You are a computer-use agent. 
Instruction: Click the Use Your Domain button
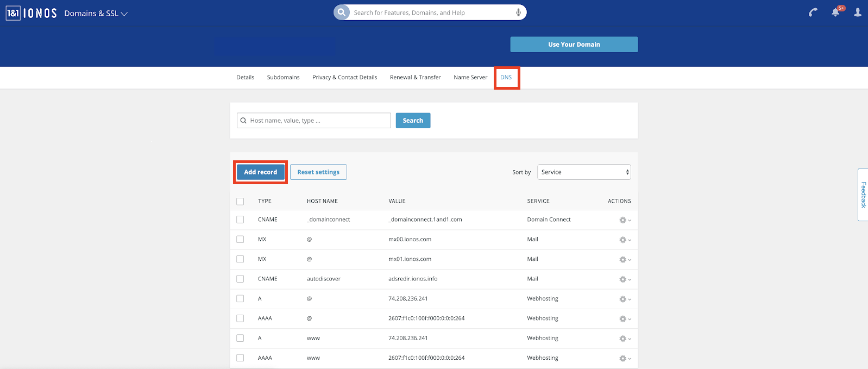pos(574,45)
